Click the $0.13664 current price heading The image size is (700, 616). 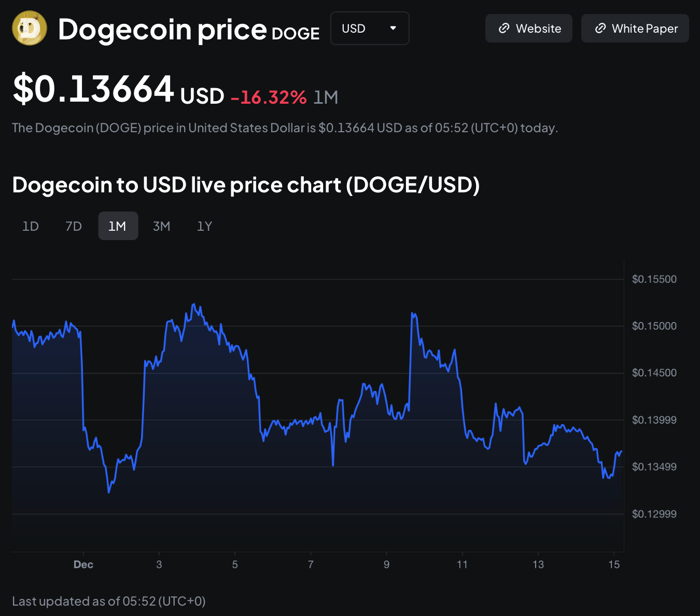click(x=93, y=89)
